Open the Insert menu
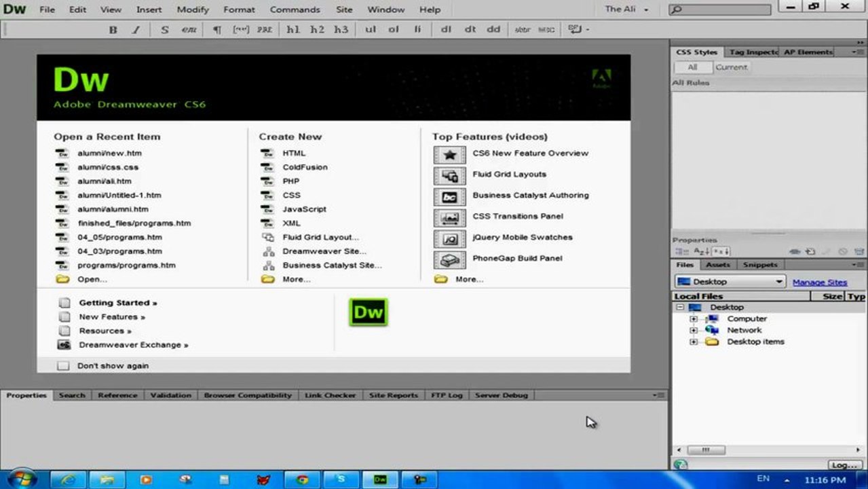868x489 pixels. pos(149,10)
